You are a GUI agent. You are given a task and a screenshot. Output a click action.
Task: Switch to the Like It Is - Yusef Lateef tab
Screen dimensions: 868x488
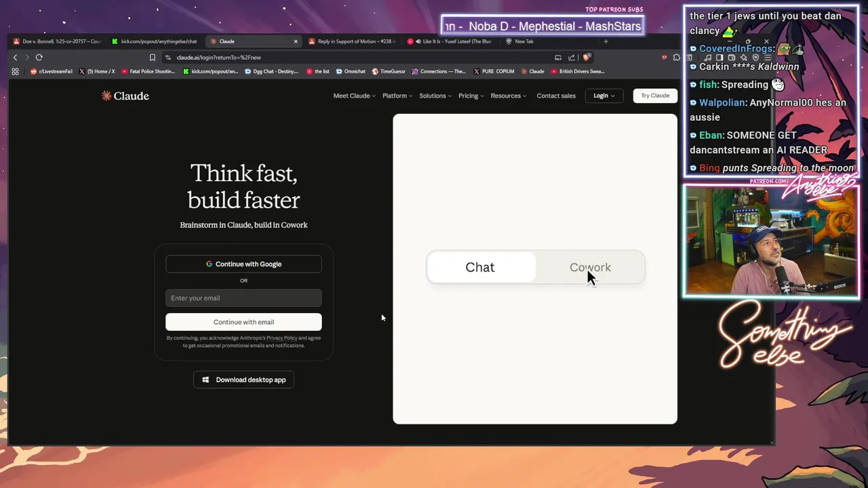tap(451, 41)
